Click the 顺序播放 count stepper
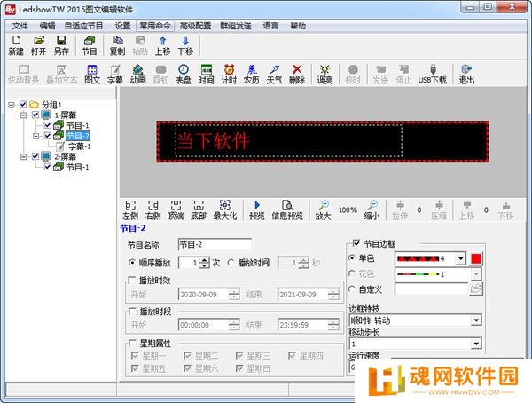 [x=204, y=263]
